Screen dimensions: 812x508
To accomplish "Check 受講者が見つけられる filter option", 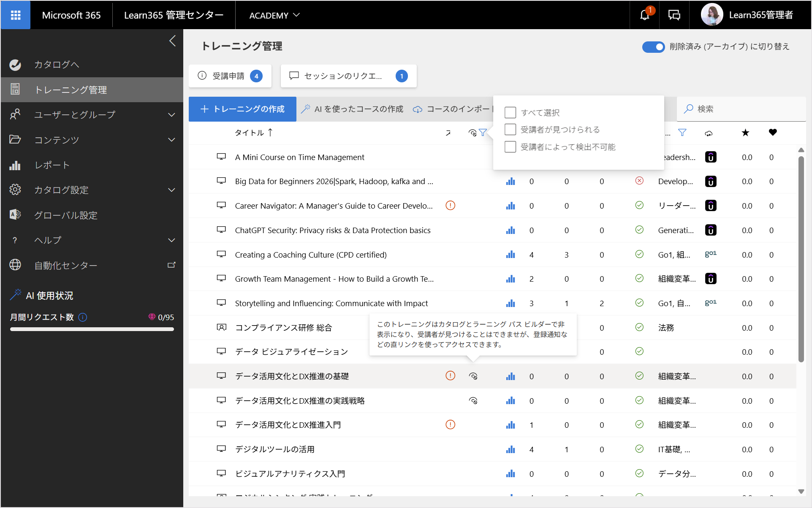I will click(x=510, y=129).
